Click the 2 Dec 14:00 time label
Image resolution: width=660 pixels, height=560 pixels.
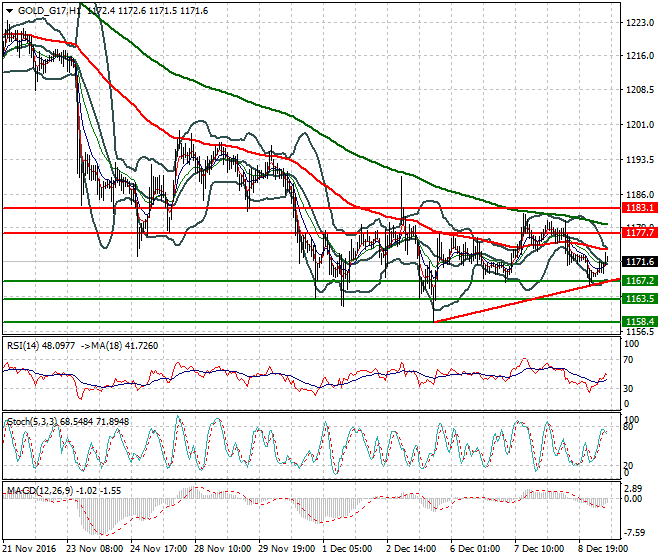[411, 549]
